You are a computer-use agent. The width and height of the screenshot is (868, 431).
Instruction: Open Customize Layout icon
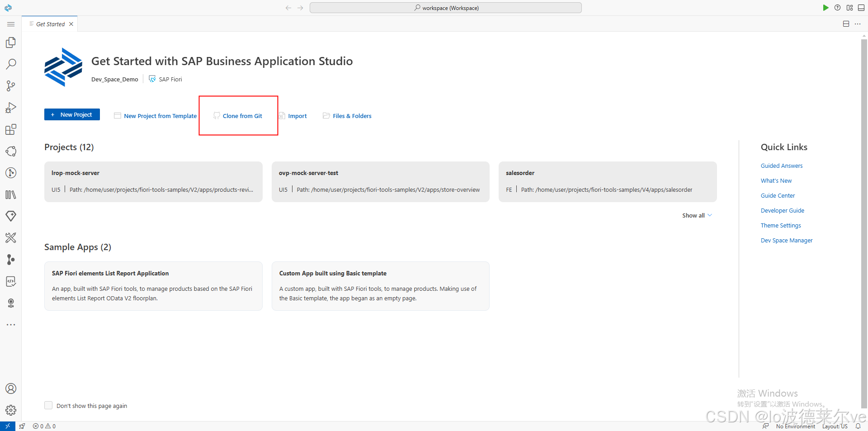[x=849, y=8]
